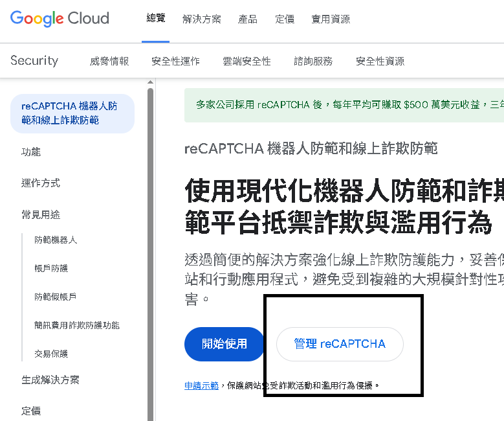Open the 實用資源 menu
Image resolution: width=504 pixels, height=421 pixels.
(x=331, y=19)
